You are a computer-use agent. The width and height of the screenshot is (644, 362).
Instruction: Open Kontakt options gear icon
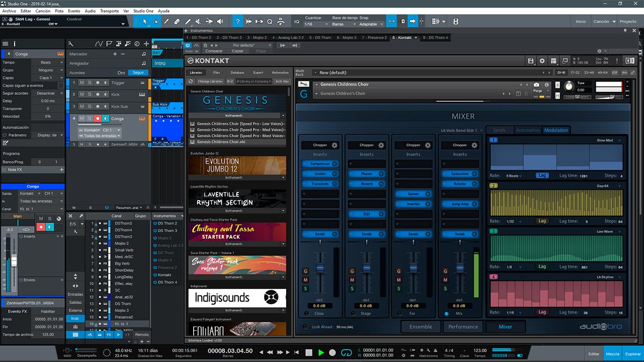click(542, 61)
